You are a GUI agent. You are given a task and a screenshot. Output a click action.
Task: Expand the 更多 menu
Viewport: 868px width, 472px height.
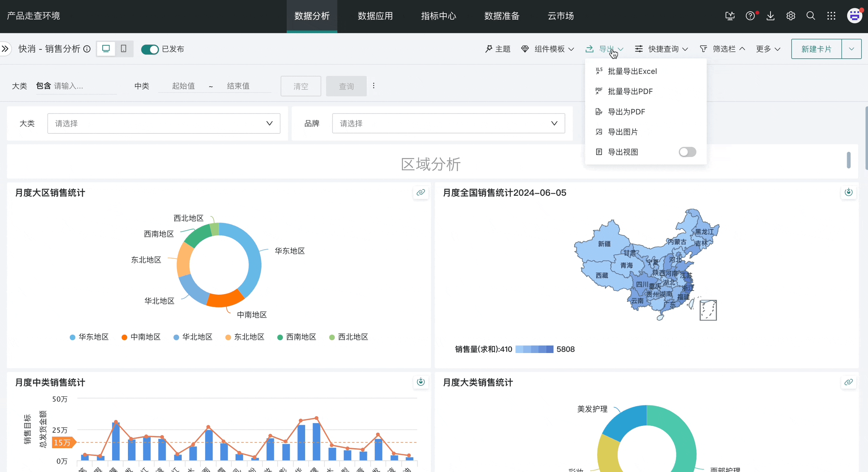(x=768, y=49)
